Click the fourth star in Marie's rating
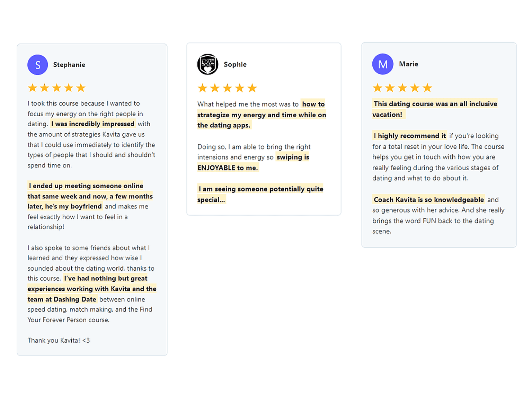The width and height of the screenshot is (532, 399). point(415,88)
